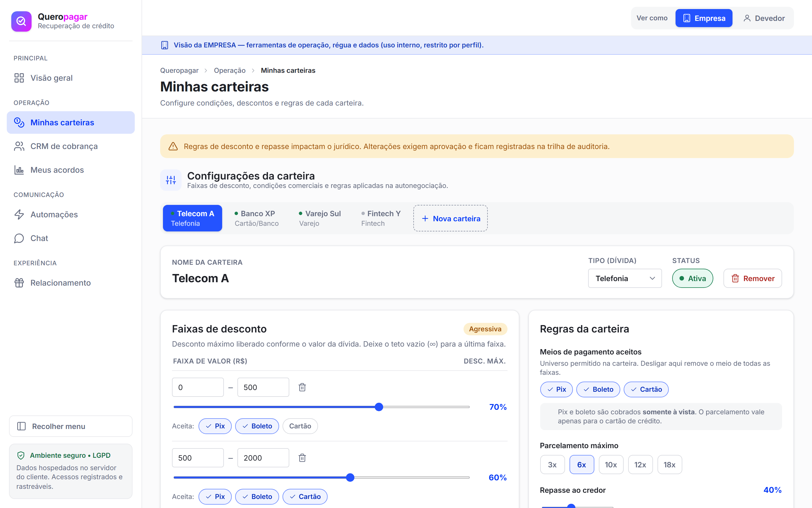The width and height of the screenshot is (812, 508).
Task: Click the 2000 upper limit input field
Action: (x=263, y=457)
